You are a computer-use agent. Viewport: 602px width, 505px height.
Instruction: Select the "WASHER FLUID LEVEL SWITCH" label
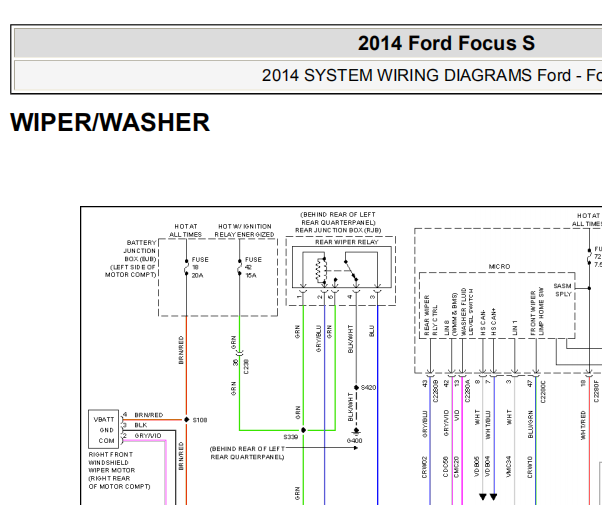[x=467, y=312]
